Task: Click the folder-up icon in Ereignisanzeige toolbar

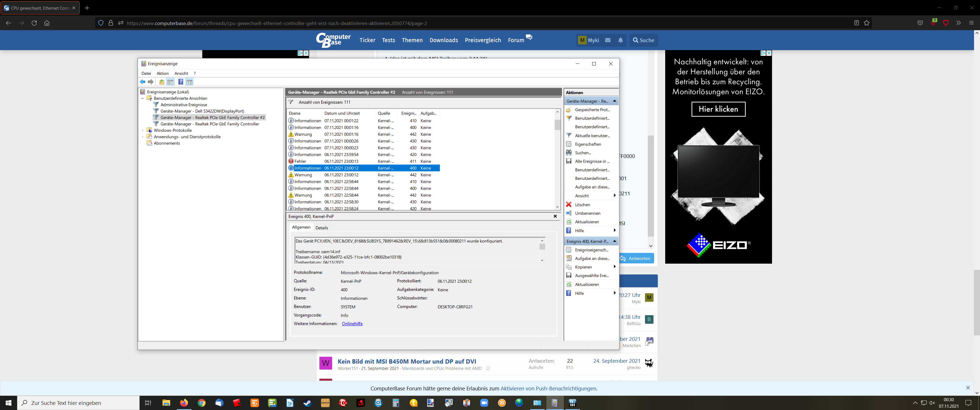Action: click(162, 82)
